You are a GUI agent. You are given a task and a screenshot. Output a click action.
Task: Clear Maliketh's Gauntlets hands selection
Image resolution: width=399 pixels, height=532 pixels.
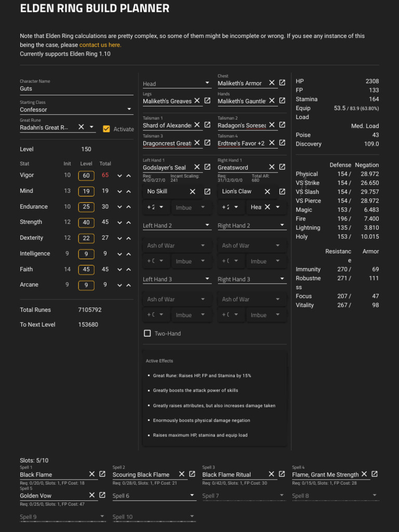272,101
